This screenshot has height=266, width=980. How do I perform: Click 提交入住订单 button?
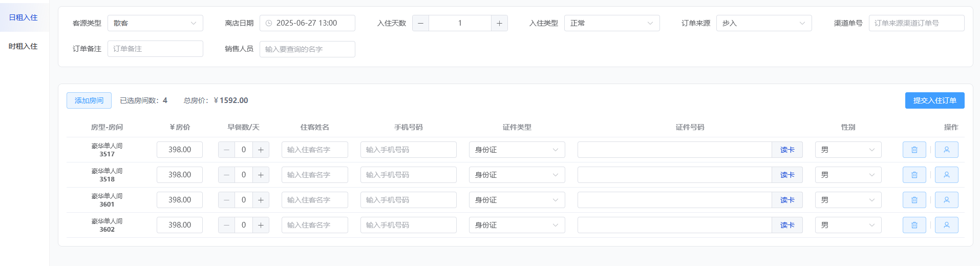935,100
